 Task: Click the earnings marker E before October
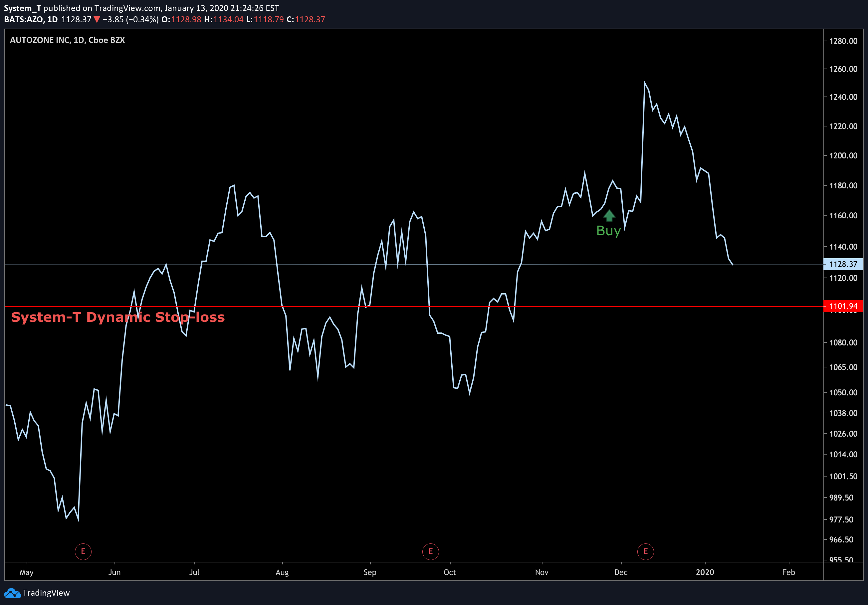pos(430,551)
